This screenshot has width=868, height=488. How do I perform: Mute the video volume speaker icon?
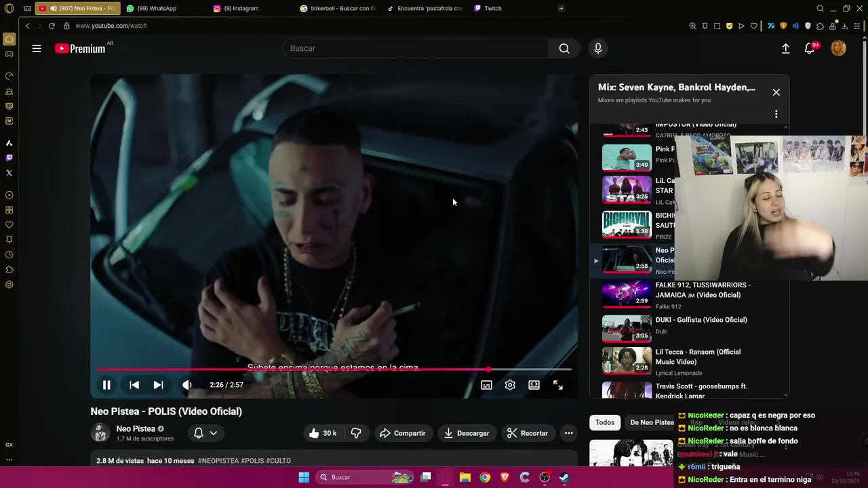tap(187, 385)
